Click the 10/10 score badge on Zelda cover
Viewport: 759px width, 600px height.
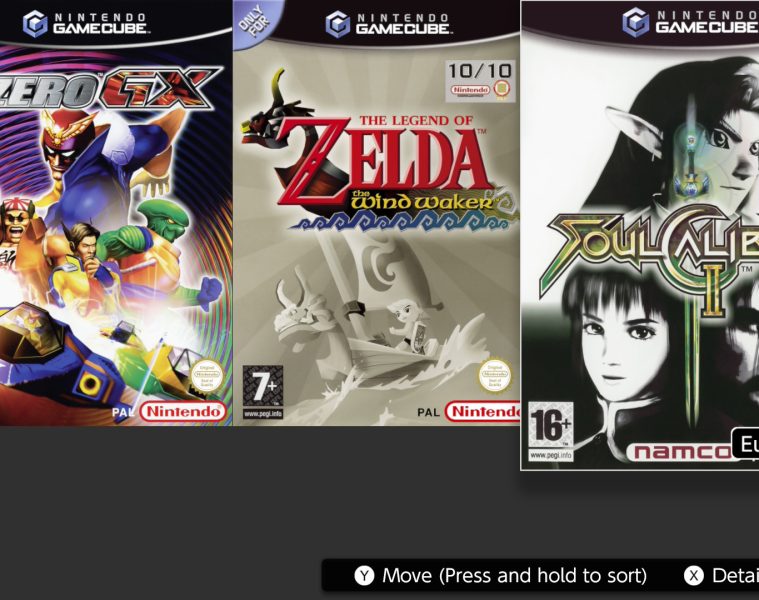coord(480,81)
